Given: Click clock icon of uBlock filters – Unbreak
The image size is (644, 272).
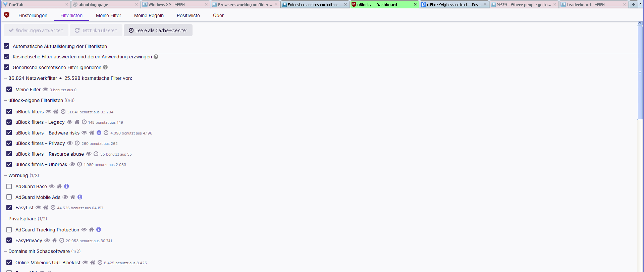Looking at the screenshot, I should 79,164.
